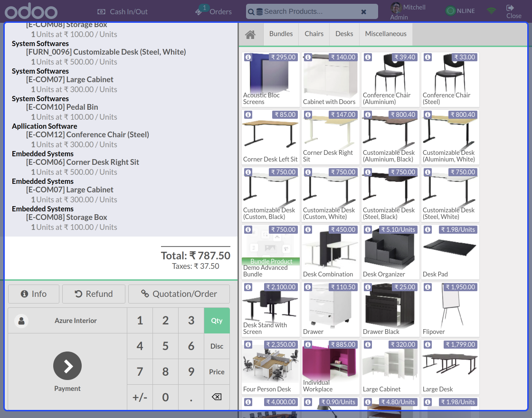Add Demo Advanced Bundle product

271,252
